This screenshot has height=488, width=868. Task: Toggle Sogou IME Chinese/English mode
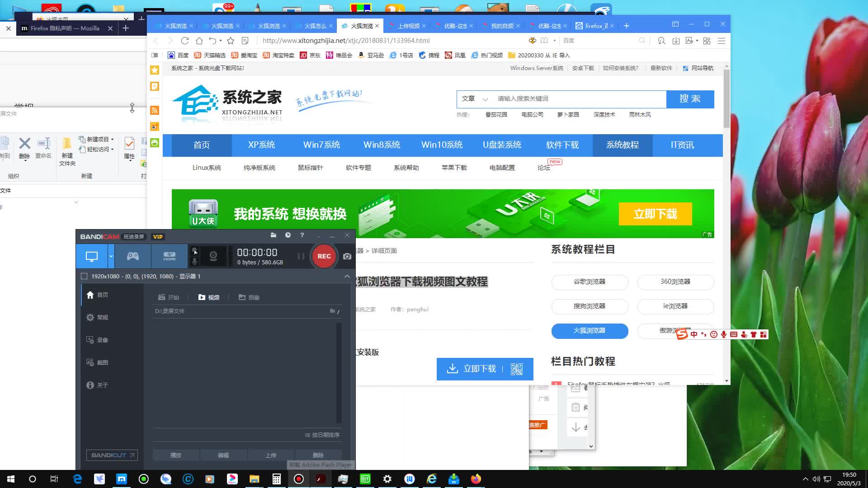[694, 334]
